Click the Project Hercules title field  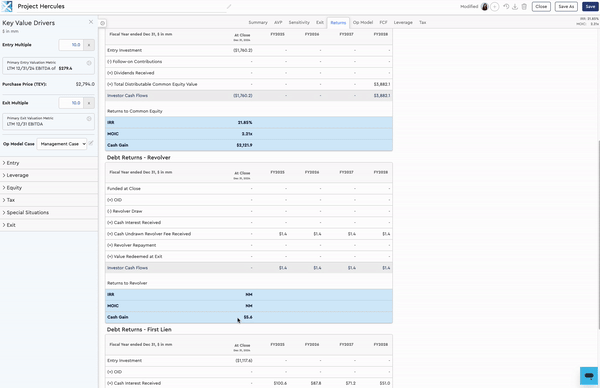click(122, 7)
